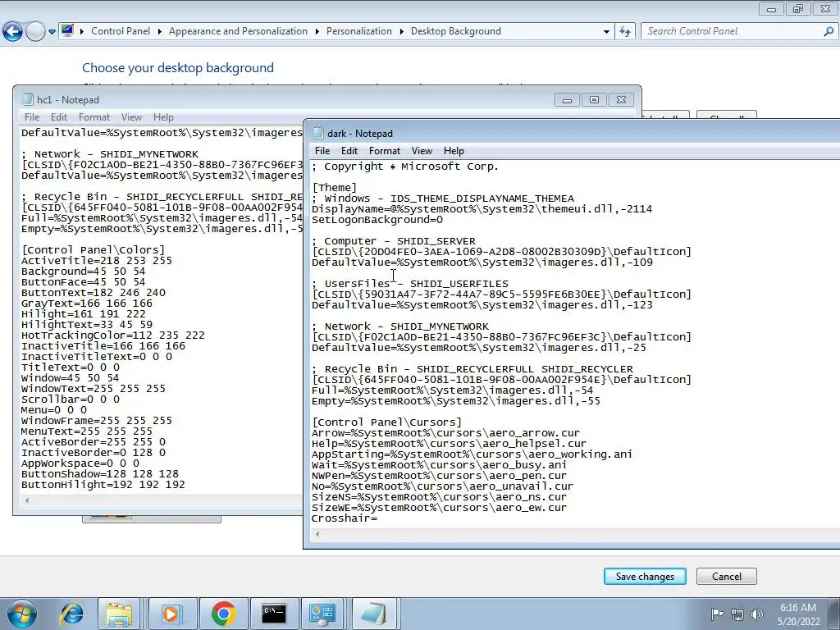Open Google Chrome from taskbar
Image resolution: width=840 pixels, height=630 pixels.
[223, 614]
